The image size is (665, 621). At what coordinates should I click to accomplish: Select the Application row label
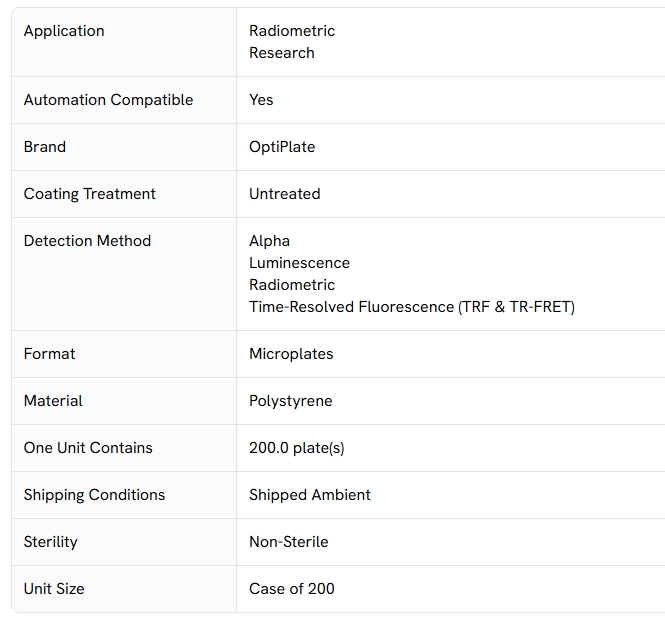[x=64, y=31]
